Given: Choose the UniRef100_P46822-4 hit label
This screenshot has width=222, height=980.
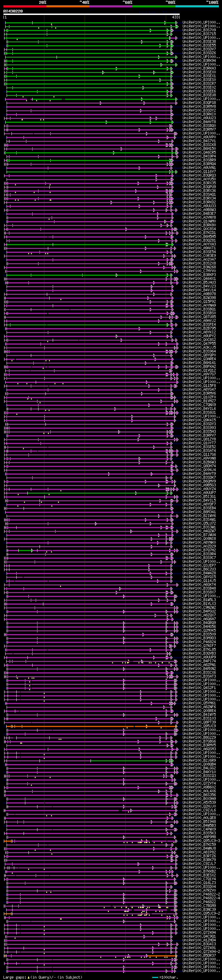Looking at the screenshot, I should click(x=201, y=898).
